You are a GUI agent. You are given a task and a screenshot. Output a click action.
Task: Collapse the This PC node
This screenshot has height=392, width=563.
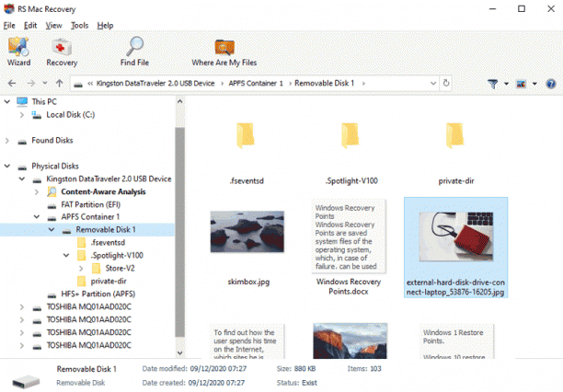tap(6, 102)
